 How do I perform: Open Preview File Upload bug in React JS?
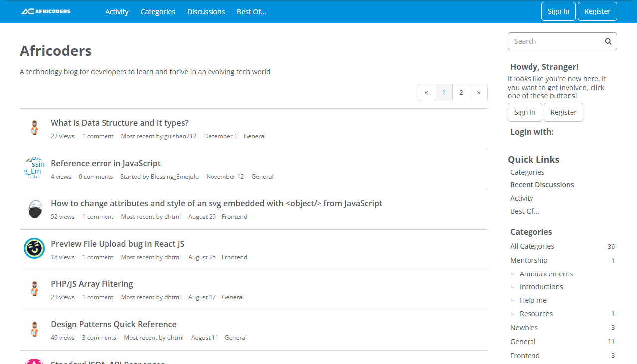117,244
